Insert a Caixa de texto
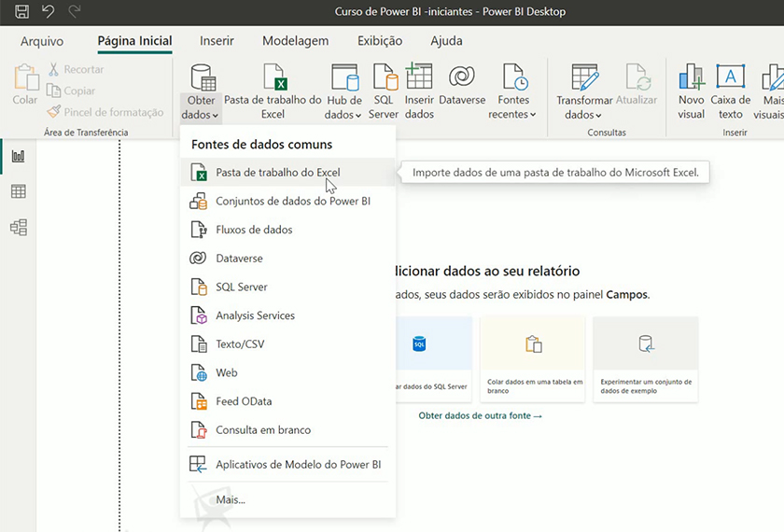This screenshot has height=532, width=784. tap(730, 91)
